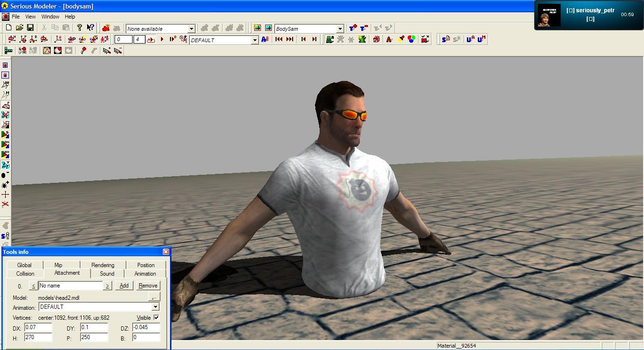Click the attachment name field
This screenshot has width=644, height=350.
pos(71,286)
